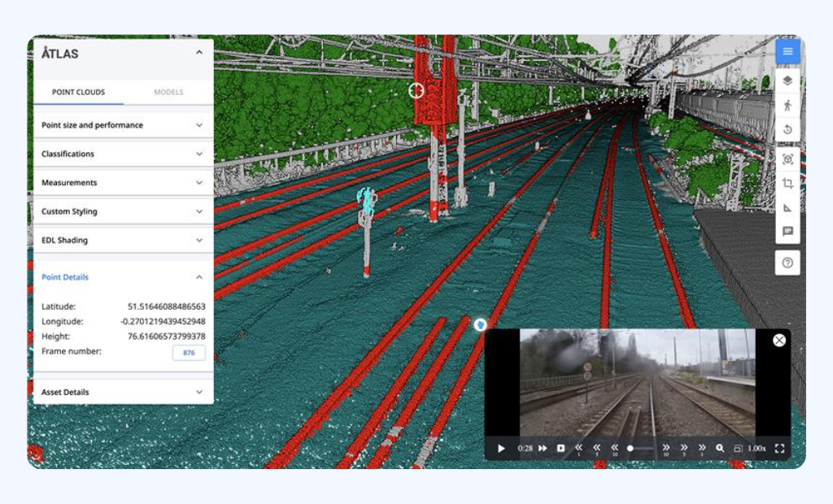Select the Point Clouds tab
The height and width of the screenshot is (504, 833).
tap(78, 92)
